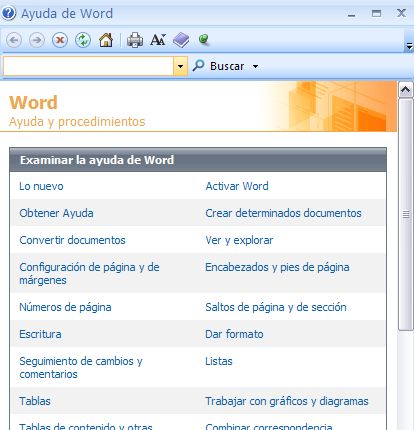This screenshot has width=414, height=430.
Task: Click the Buscar search button
Action: pyautogui.click(x=219, y=66)
